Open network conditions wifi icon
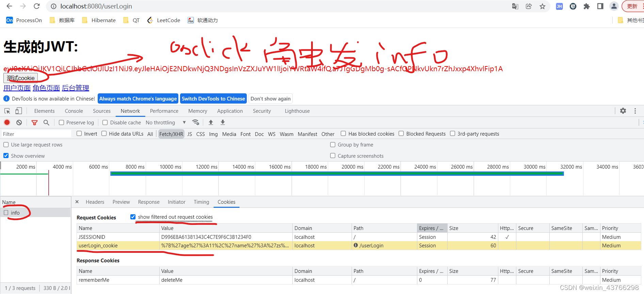 pyautogui.click(x=196, y=122)
